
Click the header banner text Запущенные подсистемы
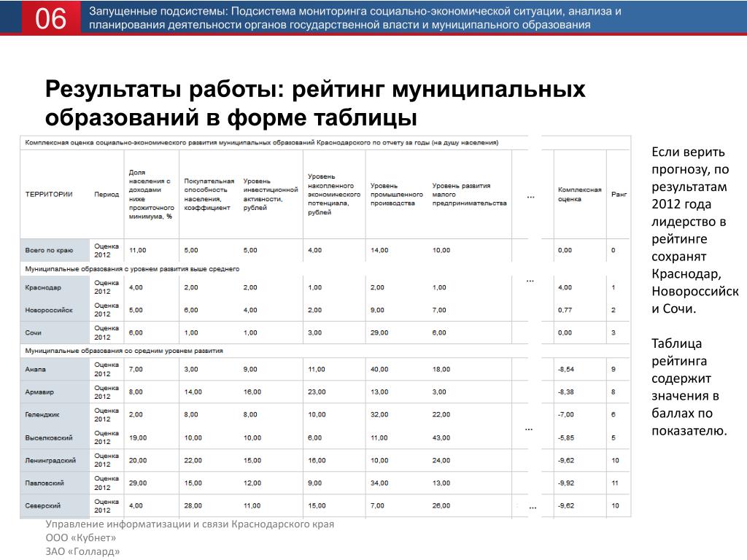pyautogui.click(x=355, y=17)
